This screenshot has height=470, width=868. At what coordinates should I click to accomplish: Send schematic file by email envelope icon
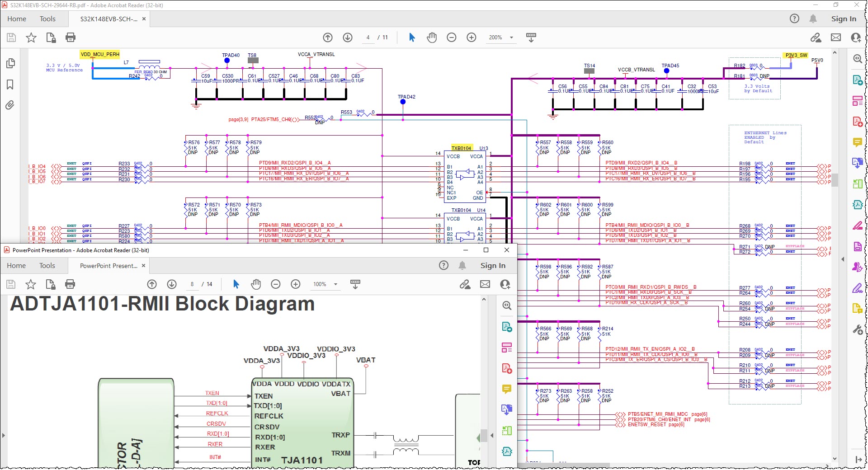pos(835,38)
